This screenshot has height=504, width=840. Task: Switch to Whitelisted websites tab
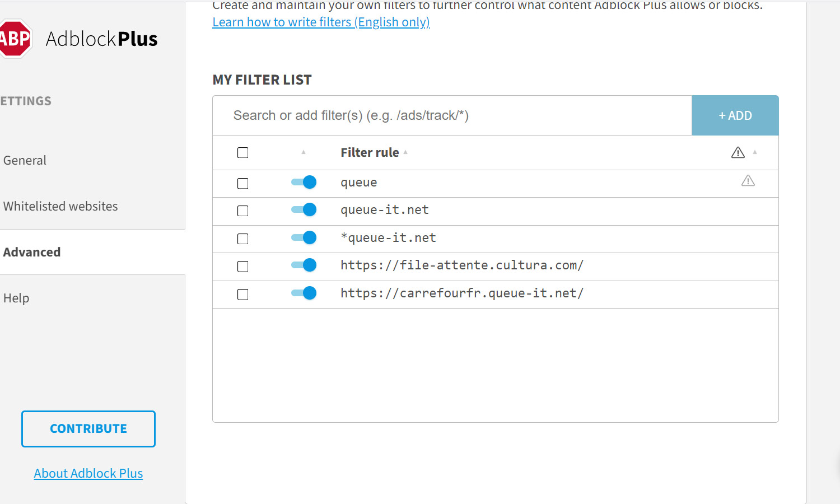[60, 206]
